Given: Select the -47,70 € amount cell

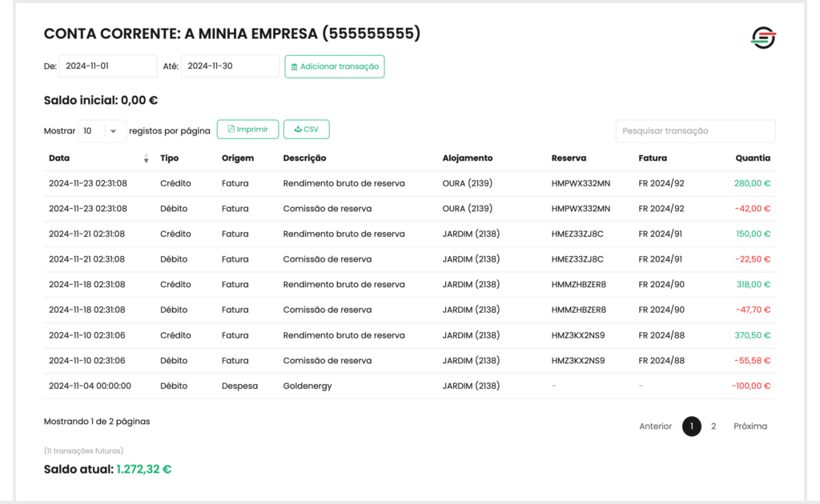Looking at the screenshot, I should coord(753,310).
